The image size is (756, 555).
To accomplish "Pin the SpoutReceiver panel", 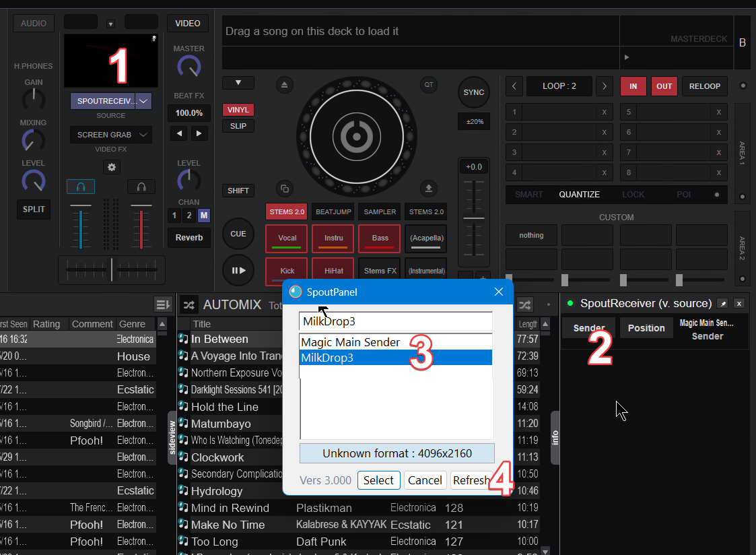I will click(722, 304).
